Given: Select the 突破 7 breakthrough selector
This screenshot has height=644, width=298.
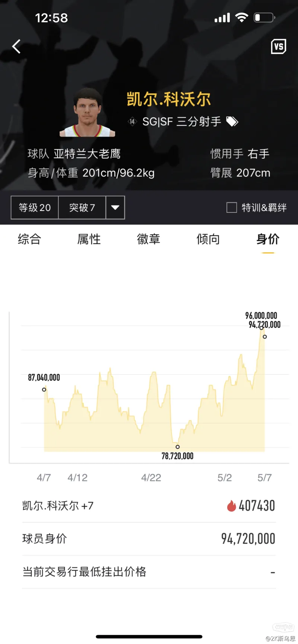Looking at the screenshot, I should click(82, 208).
